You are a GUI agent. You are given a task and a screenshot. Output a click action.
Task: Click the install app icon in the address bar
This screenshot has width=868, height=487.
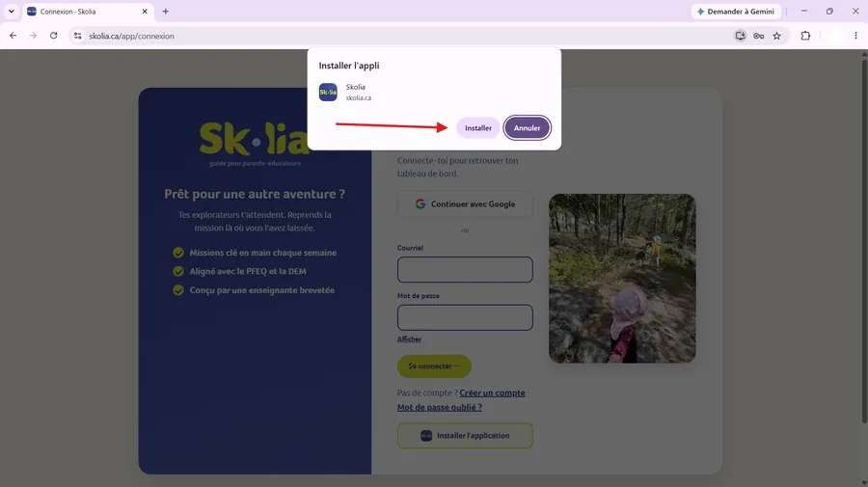pos(740,36)
